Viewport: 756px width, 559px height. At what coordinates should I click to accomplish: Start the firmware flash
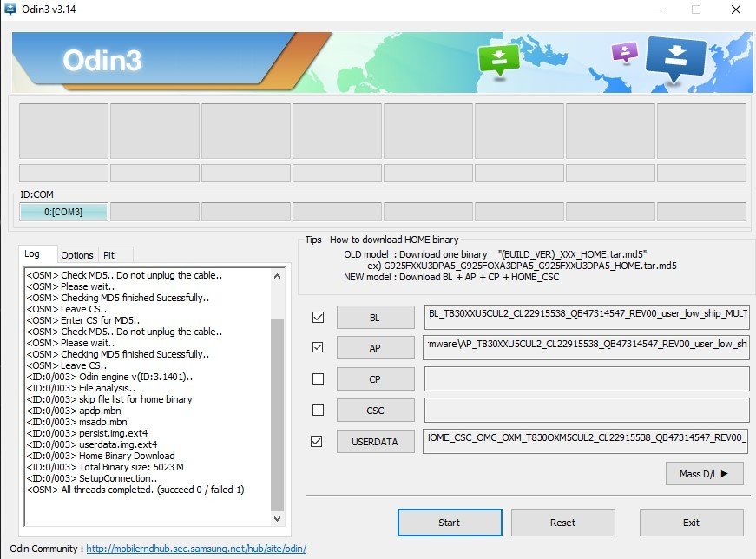pos(450,523)
